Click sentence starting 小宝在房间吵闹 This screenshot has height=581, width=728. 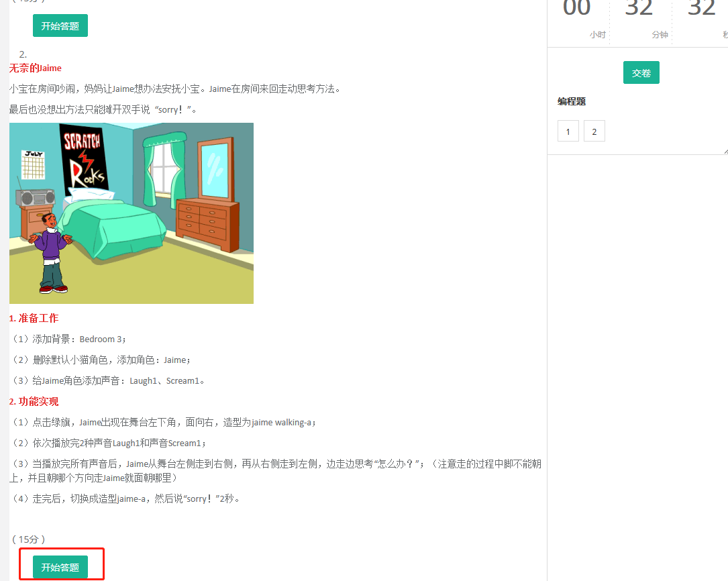(175, 89)
